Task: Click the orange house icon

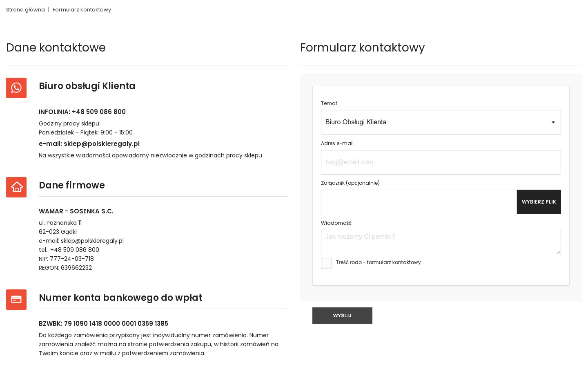Action: tap(16, 187)
